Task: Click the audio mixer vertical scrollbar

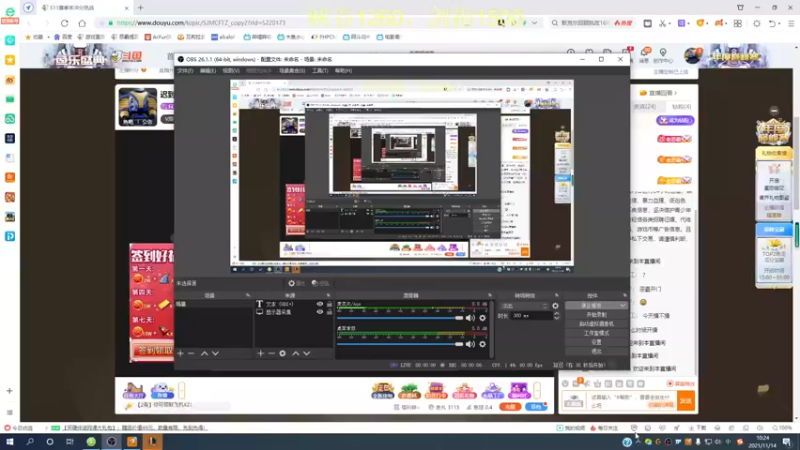Action: click(x=492, y=328)
